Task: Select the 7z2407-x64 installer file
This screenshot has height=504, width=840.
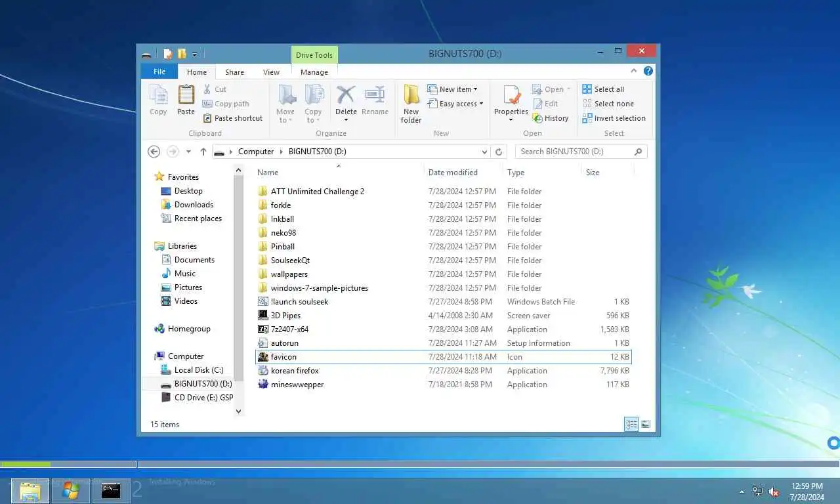Action: click(444, 329)
